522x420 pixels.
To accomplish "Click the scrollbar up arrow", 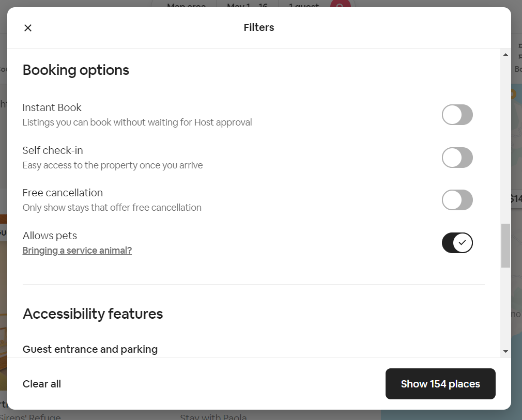I will [x=505, y=54].
